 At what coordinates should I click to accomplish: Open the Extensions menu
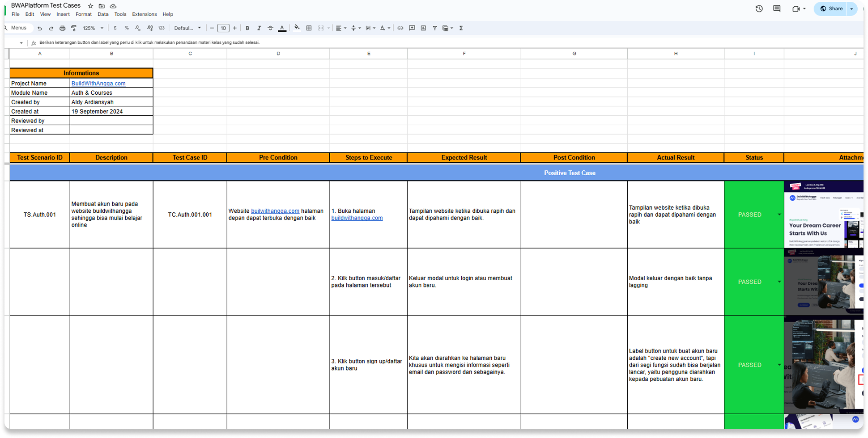click(x=144, y=14)
